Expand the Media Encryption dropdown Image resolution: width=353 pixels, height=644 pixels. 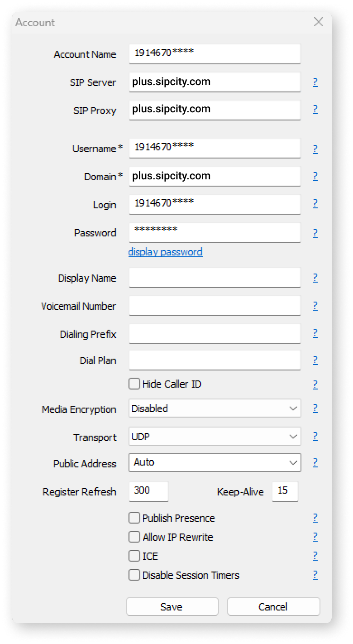coord(215,408)
